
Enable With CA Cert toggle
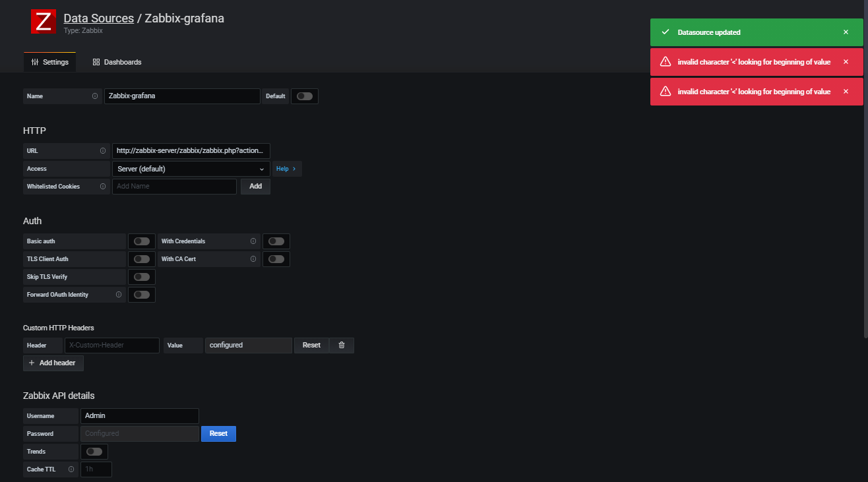click(276, 259)
